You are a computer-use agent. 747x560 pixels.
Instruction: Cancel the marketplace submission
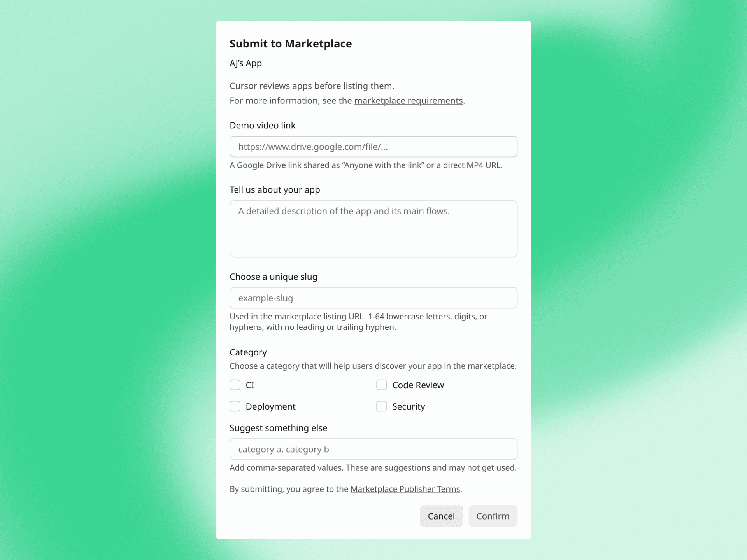pos(441,516)
